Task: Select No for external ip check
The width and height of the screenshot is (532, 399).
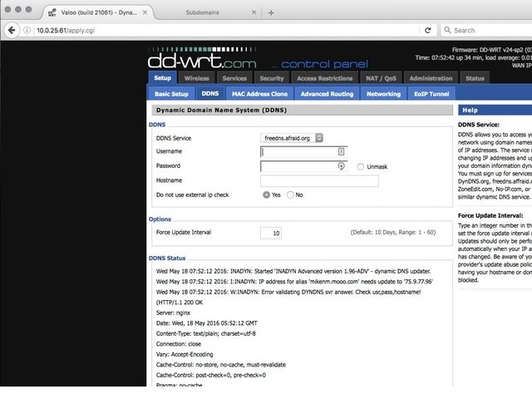Action: point(290,195)
